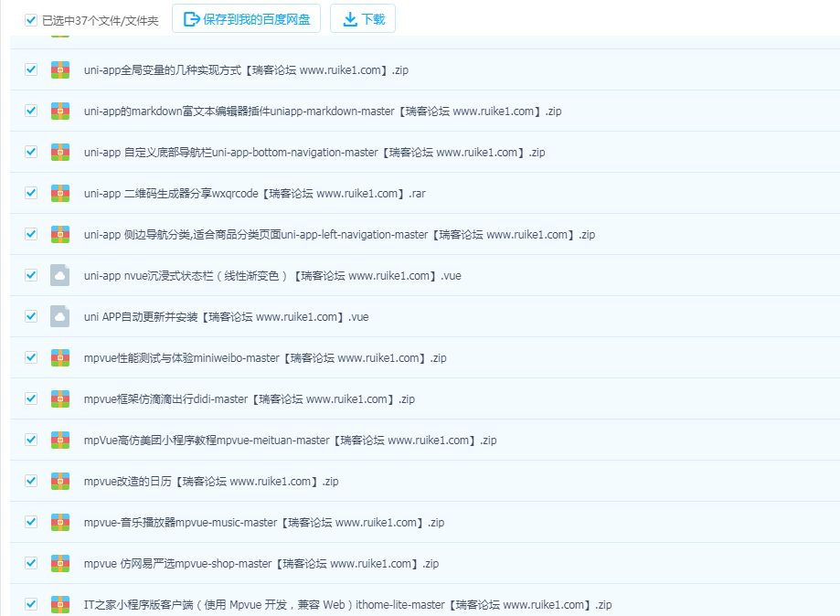Click archive icon of miniweibo-master zip

pyautogui.click(x=60, y=358)
